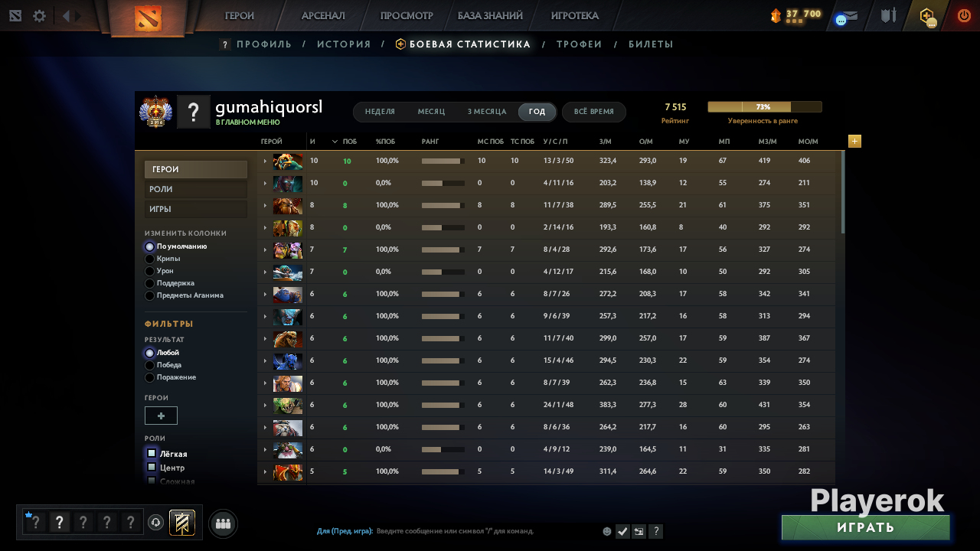Switch to the ТРОФЕИ profile tab
The width and height of the screenshot is (980, 551).
coord(580,44)
